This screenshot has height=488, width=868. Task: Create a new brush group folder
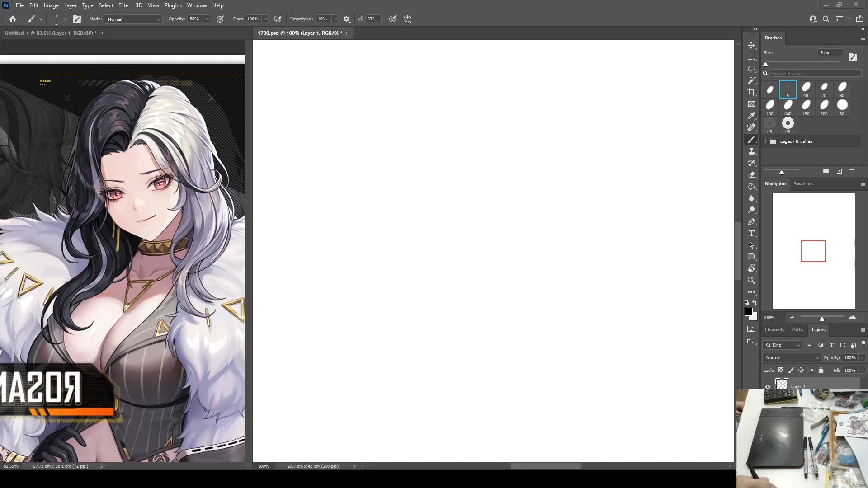tap(826, 171)
